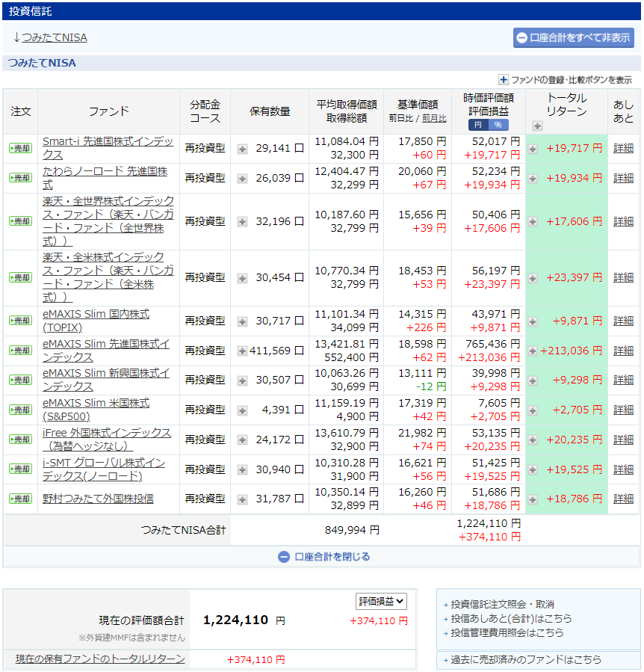This screenshot has width=644, height=672.
Task: Open the 評価損益 dropdown
Action: coord(381,601)
